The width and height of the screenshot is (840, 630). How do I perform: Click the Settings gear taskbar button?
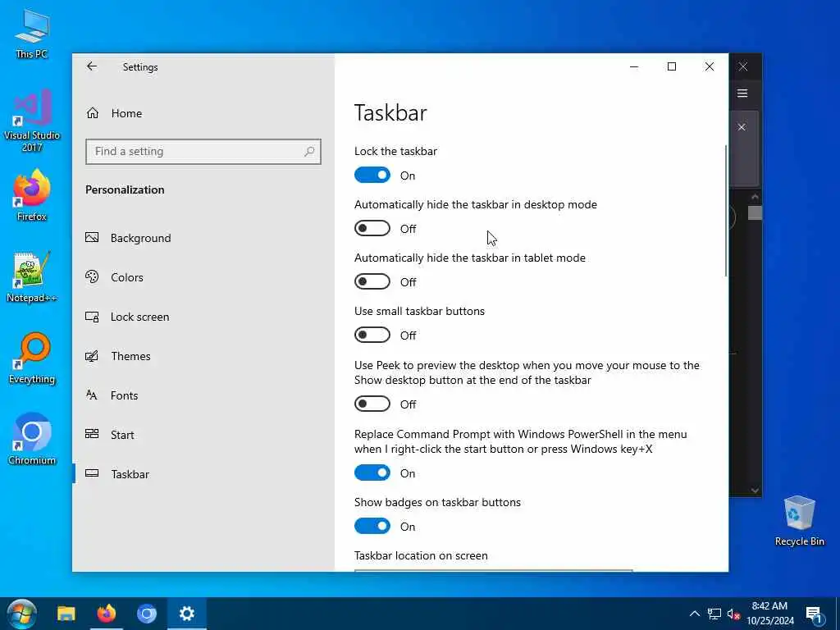coord(186,614)
